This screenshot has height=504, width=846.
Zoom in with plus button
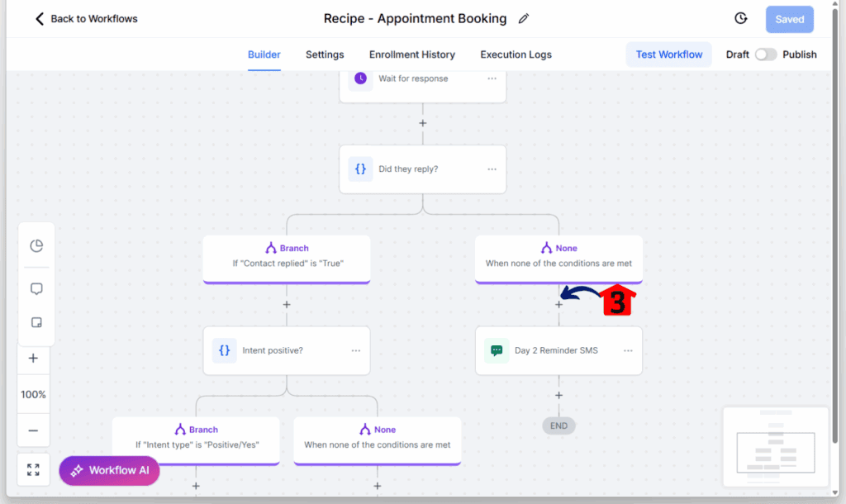click(x=33, y=359)
